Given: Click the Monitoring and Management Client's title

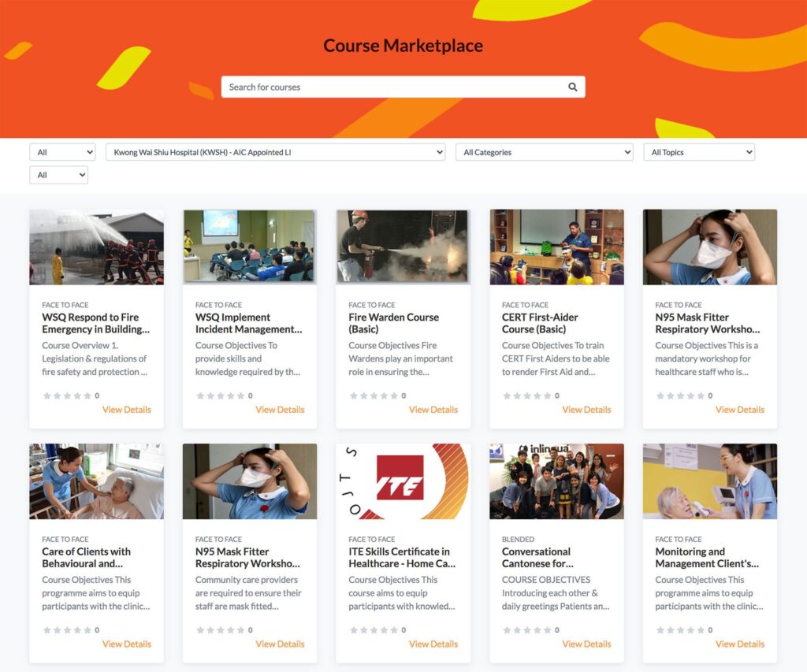Looking at the screenshot, I should tap(707, 557).
